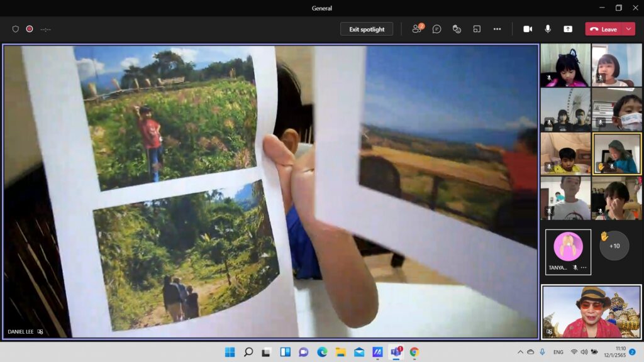Open the meeting chat

436,29
